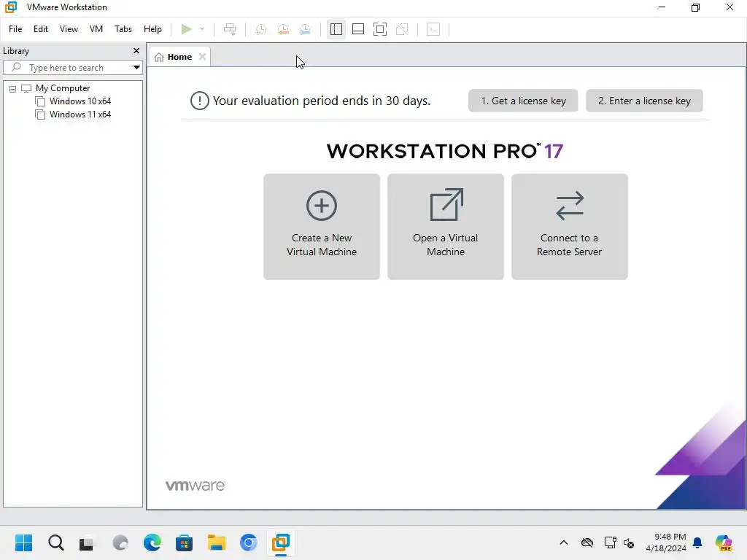Collapse the My Computer tree node

click(13, 88)
